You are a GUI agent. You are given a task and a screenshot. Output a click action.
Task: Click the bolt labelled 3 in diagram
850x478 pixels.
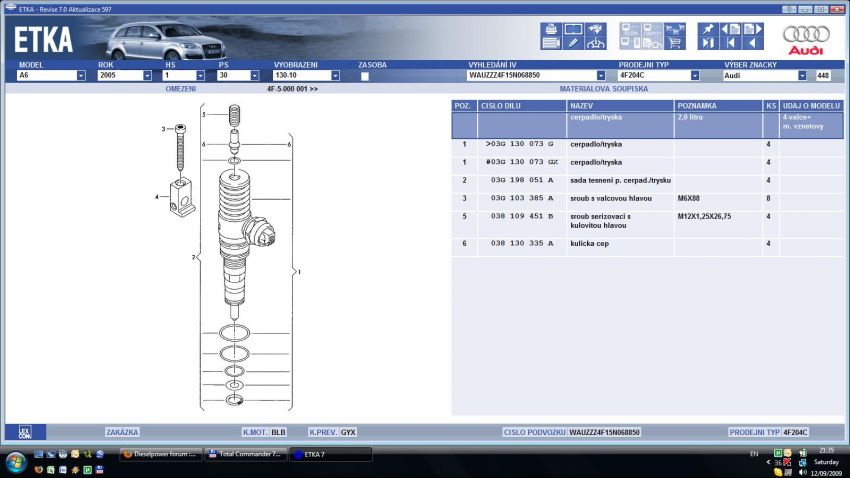coord(181,147)
